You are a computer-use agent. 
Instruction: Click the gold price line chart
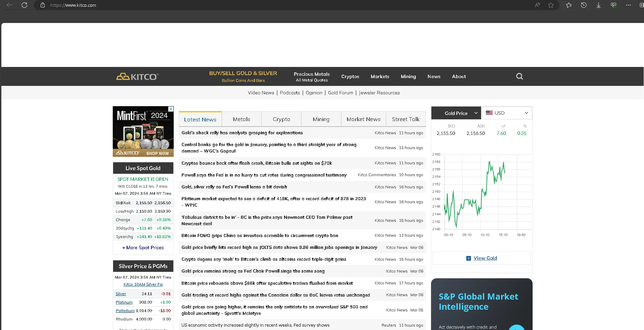[482, 195]
